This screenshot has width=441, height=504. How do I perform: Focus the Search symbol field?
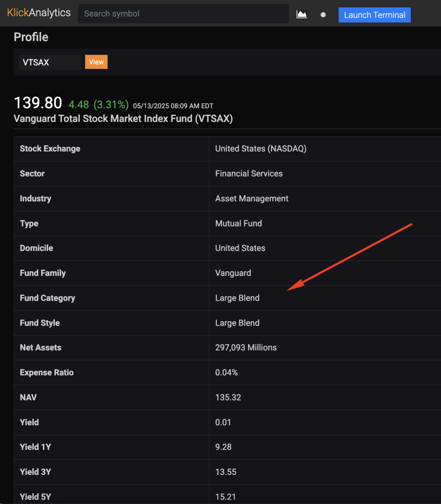(183, 13)
